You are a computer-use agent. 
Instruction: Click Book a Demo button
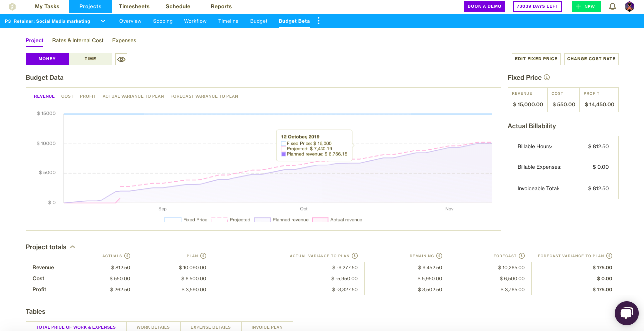tap(484, 7)
